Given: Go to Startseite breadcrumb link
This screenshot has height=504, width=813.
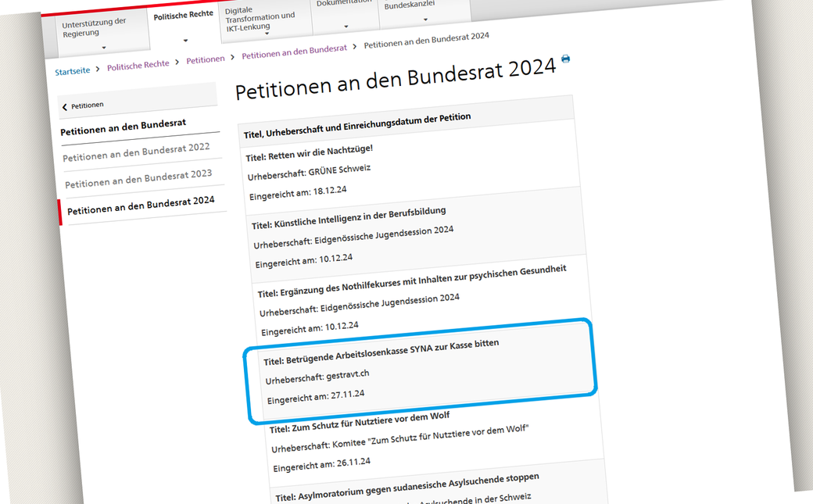Looking at the screenshot, I should [x=73, y=71].
